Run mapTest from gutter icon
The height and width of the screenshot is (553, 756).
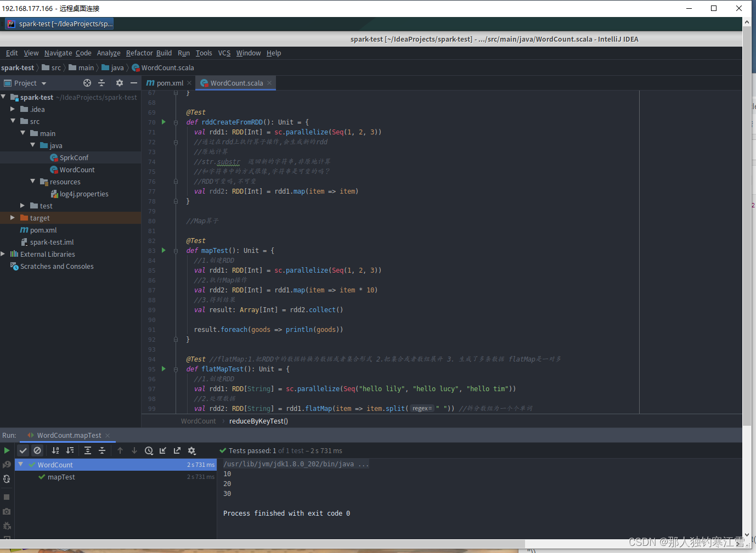pos(163,250)
